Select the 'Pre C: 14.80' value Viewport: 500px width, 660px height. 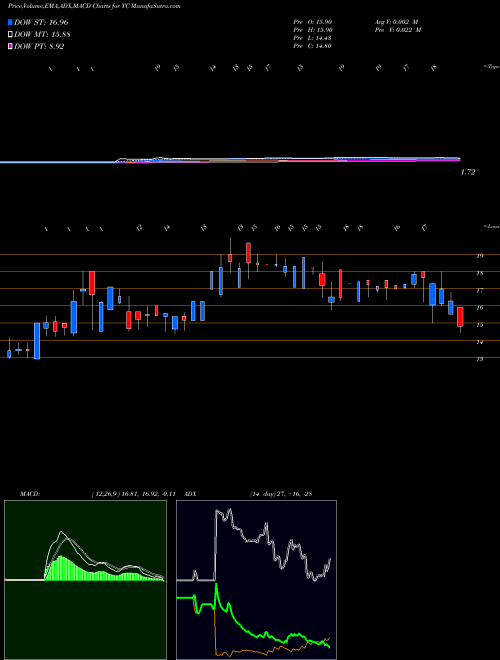tap(313, 46)
